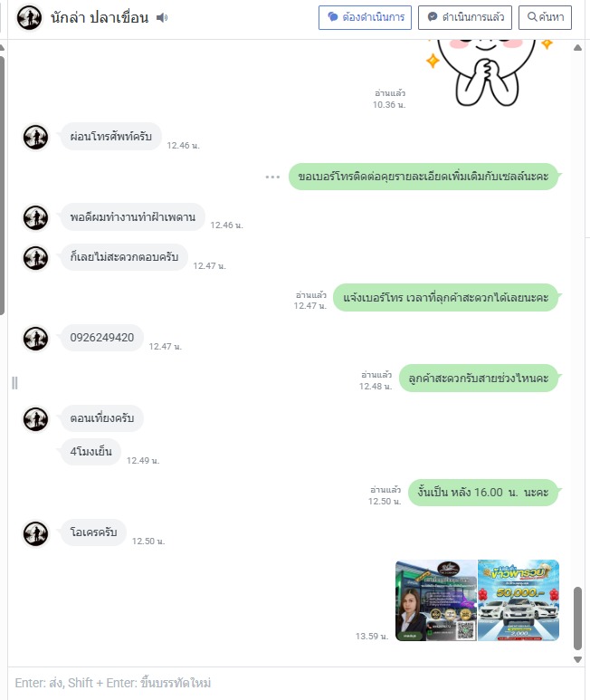Mark chat as ต้องดำเนินการ
This screenshot has width=590, height=700.
click(x=365, y=17)
